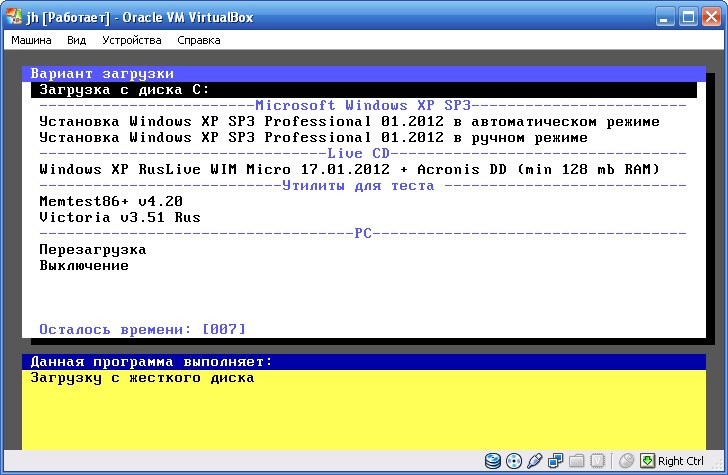Screen dimensions: 728x475
Task: Open the Устройства menu
Action: tap(132, 40)
